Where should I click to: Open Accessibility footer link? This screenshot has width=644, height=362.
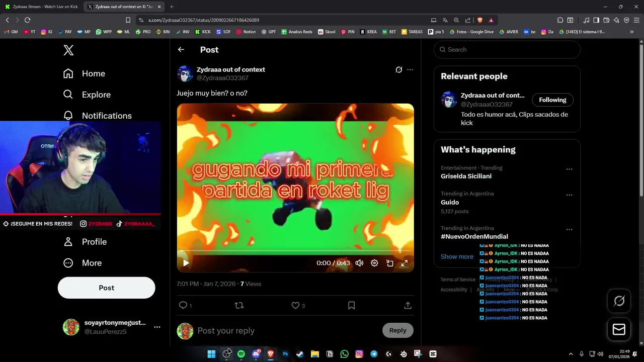pos(454,290)
